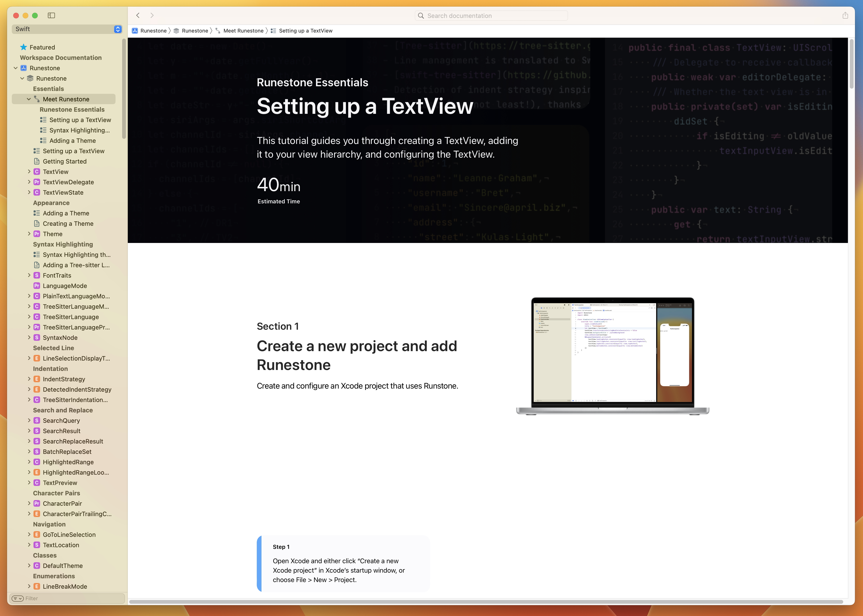Screen dimensions: 863x616
Task: Click the Getting Started article icon
Action: [37, 161]
